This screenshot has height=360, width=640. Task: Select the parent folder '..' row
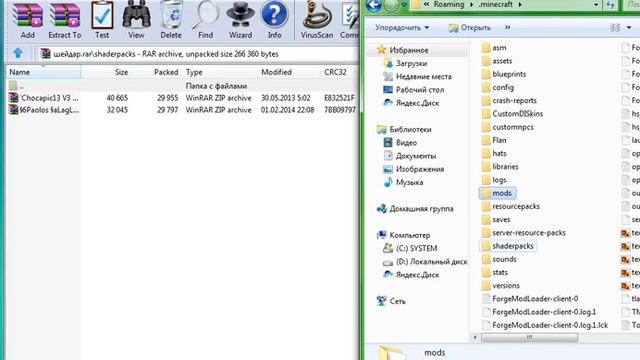pyautogui.click(x=182, y=86)
